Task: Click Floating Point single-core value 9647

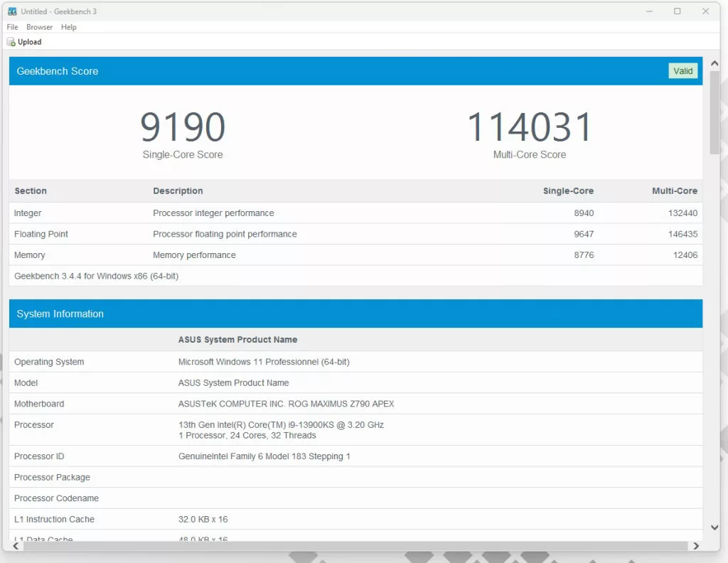Action: tap(584, 234)
